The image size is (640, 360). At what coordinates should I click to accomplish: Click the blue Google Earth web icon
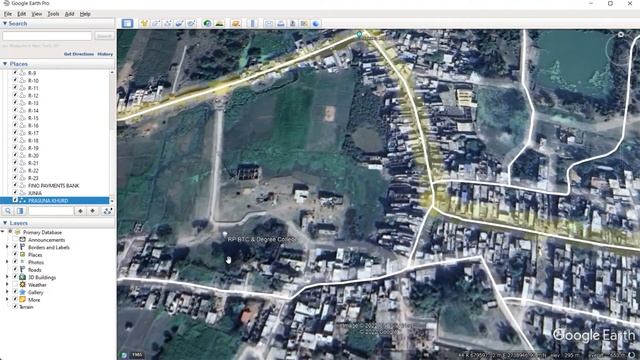click(x=316, y=23)
